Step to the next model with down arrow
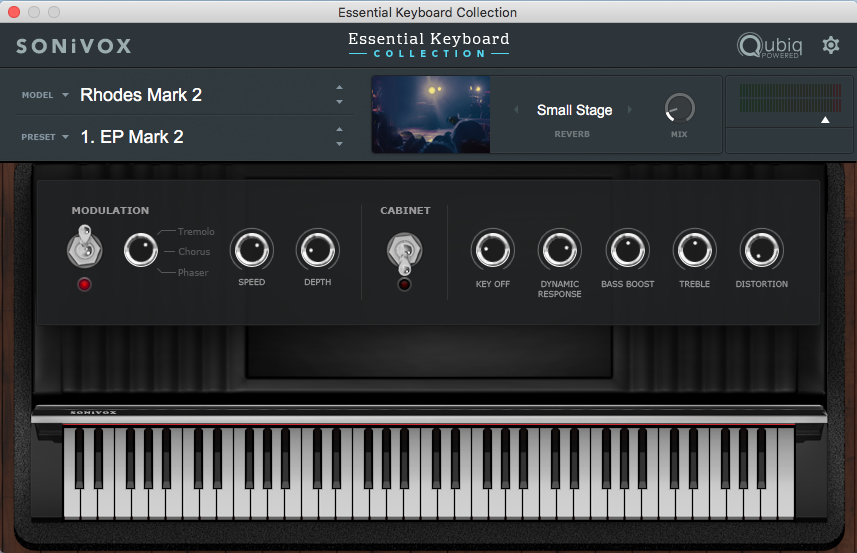857x553 pixels. click(339, 102)
